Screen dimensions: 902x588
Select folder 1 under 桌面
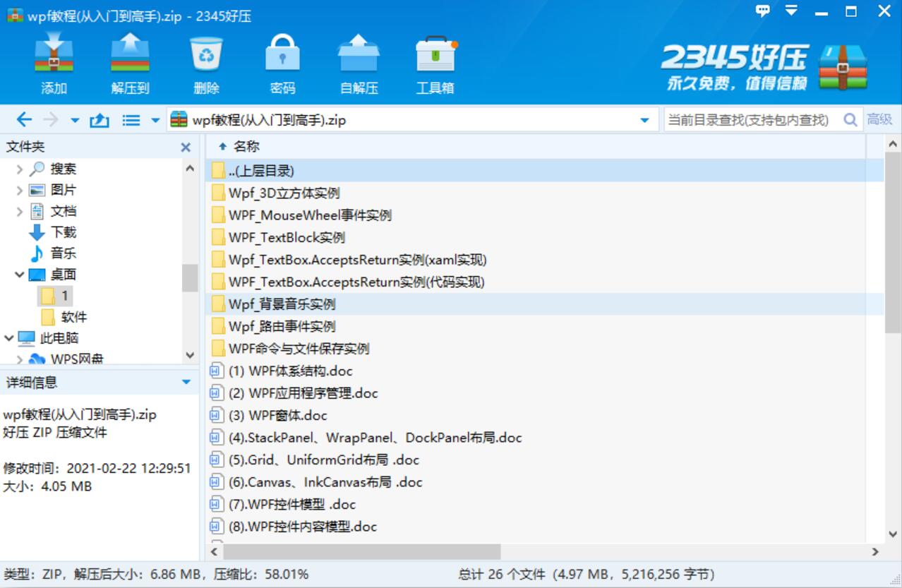55,296
